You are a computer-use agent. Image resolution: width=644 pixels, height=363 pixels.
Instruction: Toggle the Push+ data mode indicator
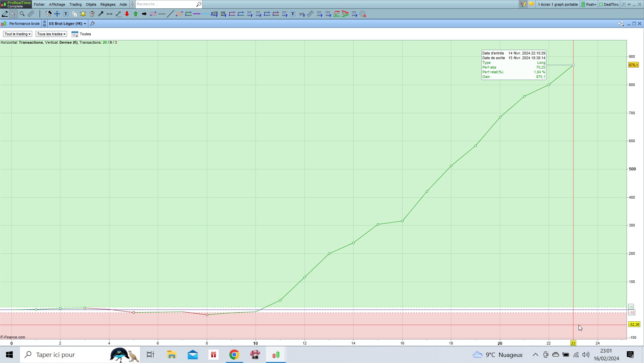click(x=589, y=4)
